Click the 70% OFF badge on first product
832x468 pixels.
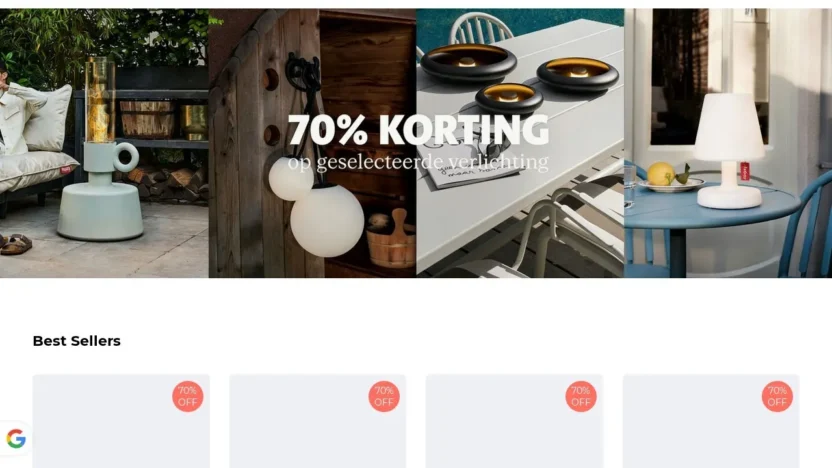point(187,396)
